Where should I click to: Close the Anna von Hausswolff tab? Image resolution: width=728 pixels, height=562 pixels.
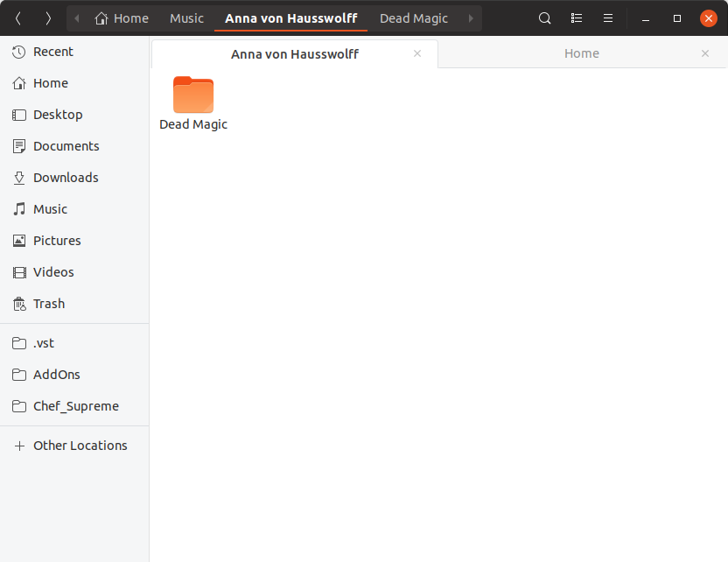click(417, 53)
